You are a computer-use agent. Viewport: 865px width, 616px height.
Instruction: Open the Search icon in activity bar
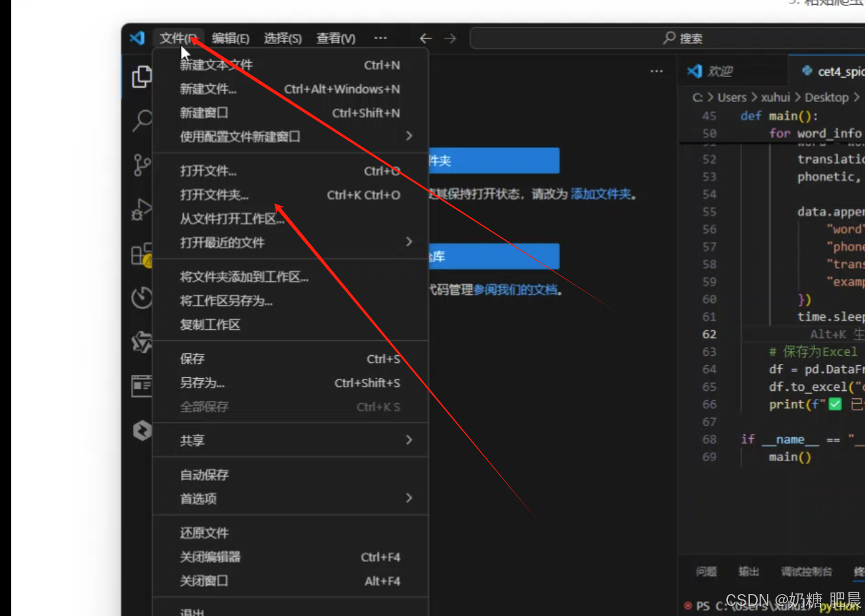[142, 120]
